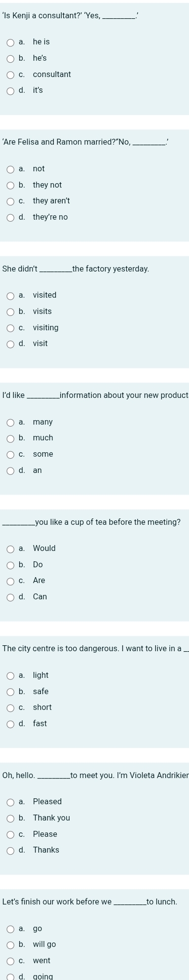Pick 'light' radio option
Screen dimensions: 189x980
click(11, 675)
